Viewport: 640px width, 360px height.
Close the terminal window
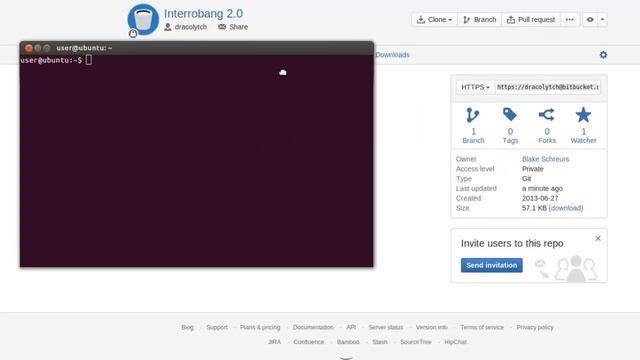click(x=29, y=48)
